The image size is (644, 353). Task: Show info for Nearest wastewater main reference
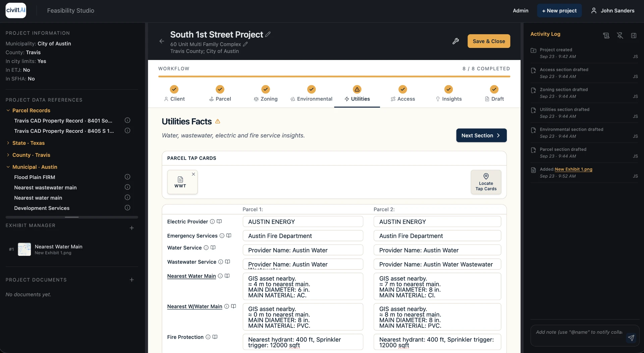(127, 187)
